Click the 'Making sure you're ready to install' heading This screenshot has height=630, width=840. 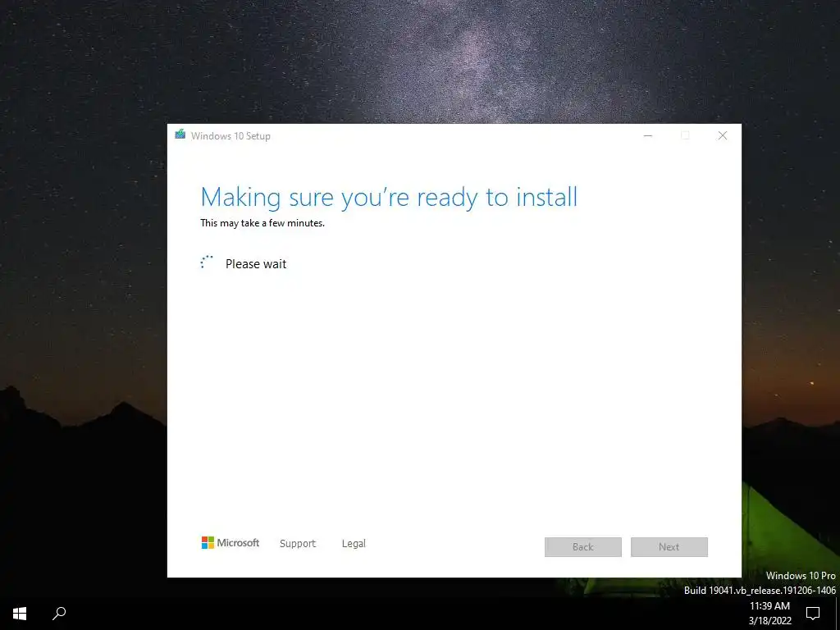tap(389, 198)
